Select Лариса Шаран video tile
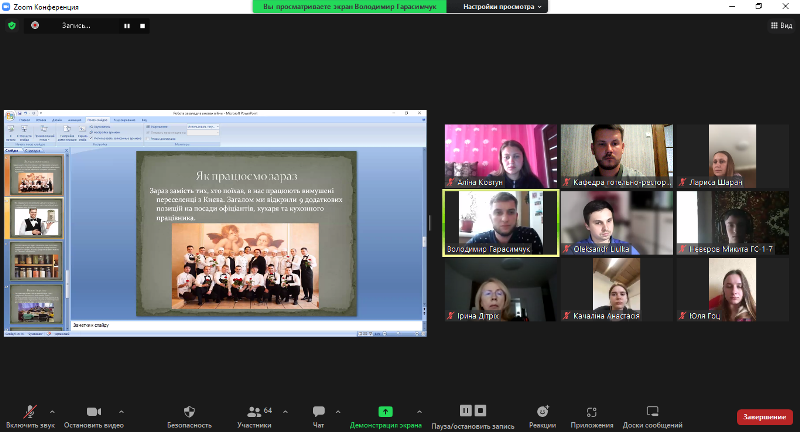This screenshot has height=432, width=800. [x=733, y=156]
